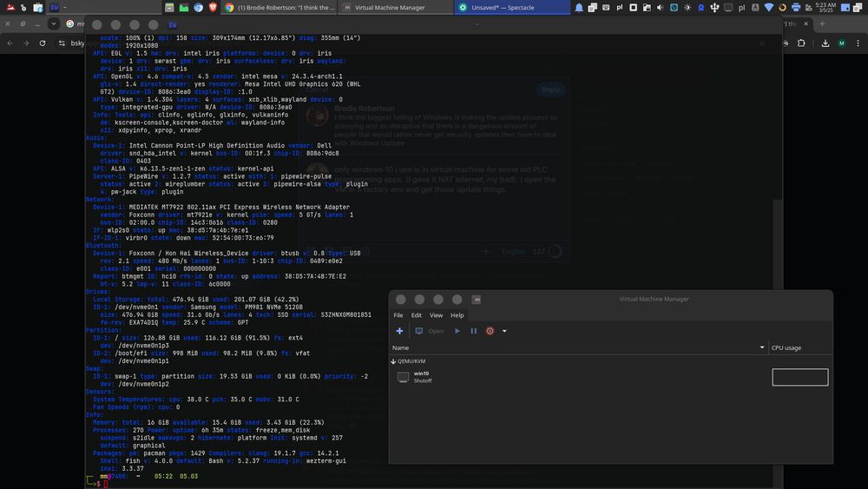Click the Chrome back arrow
The height and width of the screenshot is (489, 868).
[10, 43]
